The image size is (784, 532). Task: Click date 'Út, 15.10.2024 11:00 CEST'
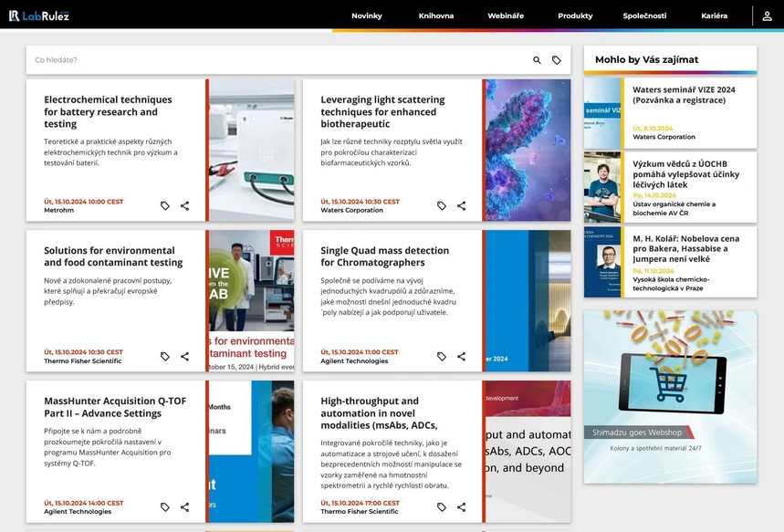click(360, 352)
